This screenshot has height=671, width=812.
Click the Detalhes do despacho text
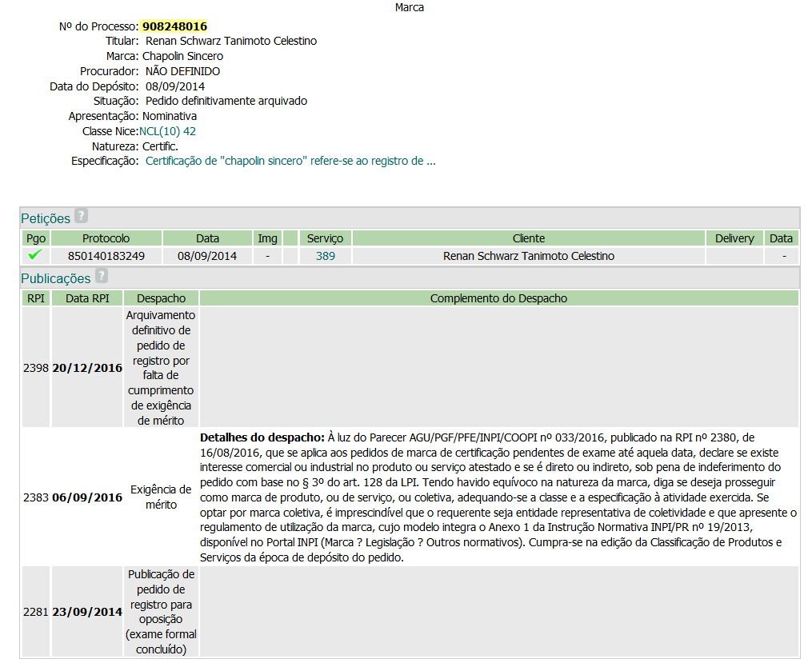click(262, 437)
